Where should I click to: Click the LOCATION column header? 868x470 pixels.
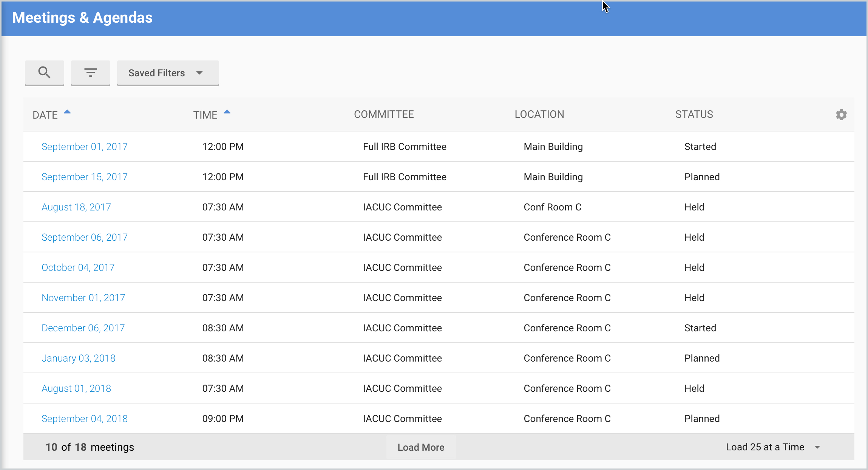539,114
